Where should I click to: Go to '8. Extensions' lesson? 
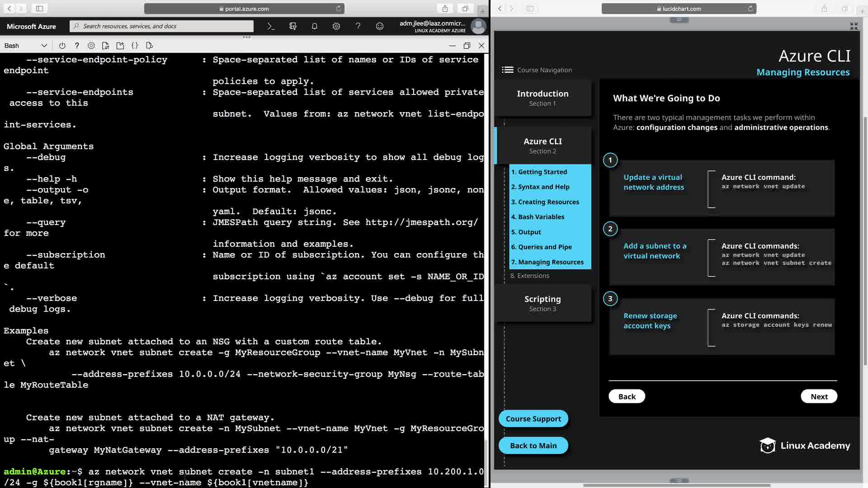(530, 276)
